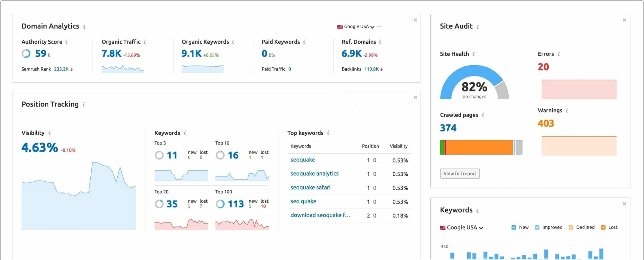Uncheck the New keywords checkbox

coord(514,227)
